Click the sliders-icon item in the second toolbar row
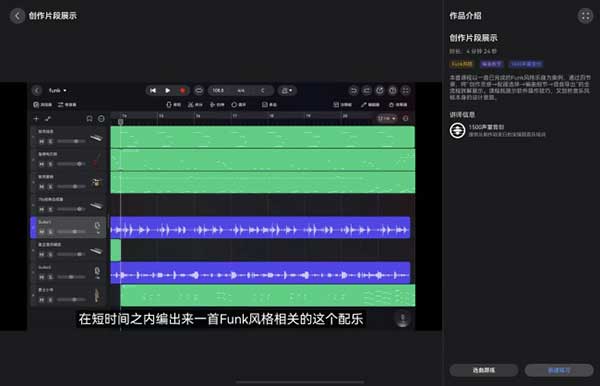Screen dimensions: 600x386 [67, 104]
